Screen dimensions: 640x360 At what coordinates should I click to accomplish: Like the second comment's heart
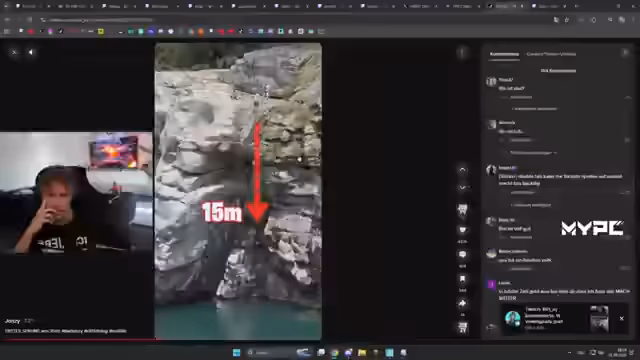pyautogui.click(x=628, y=140)
